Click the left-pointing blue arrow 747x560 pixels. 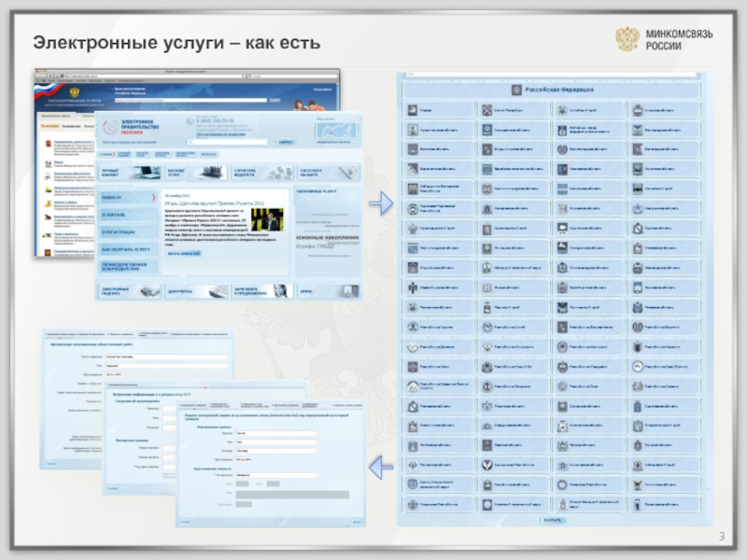click(380, 464)
